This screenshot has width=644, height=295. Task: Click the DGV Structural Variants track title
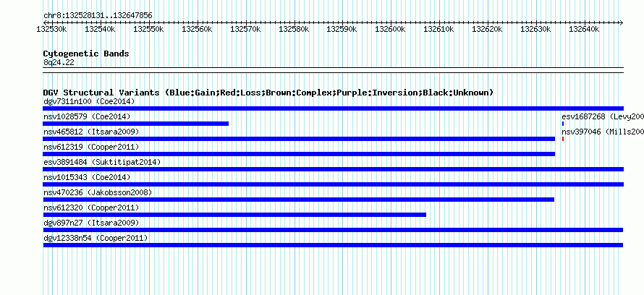pyautogui.click(x=268, y=93)
